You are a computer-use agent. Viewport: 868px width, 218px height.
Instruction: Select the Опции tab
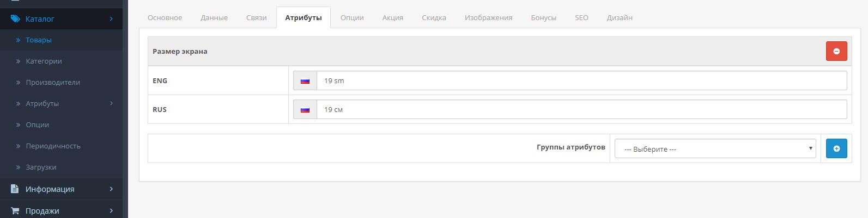point(352,18)
